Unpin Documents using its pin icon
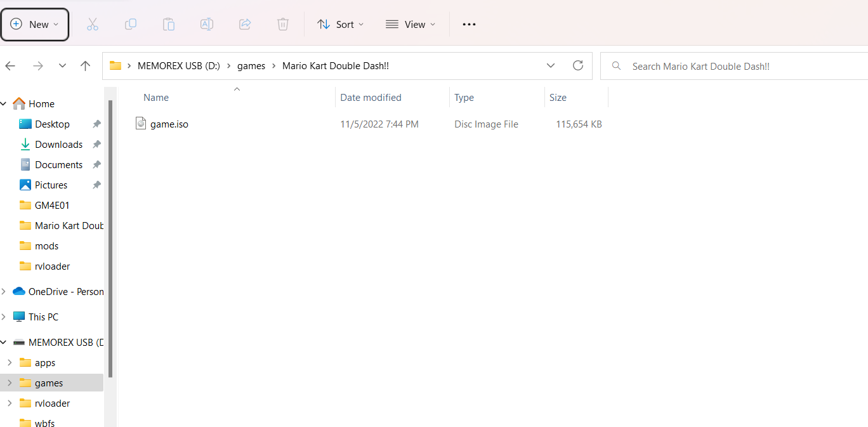This screenshot has width=868, height=427. pos(96,164)
